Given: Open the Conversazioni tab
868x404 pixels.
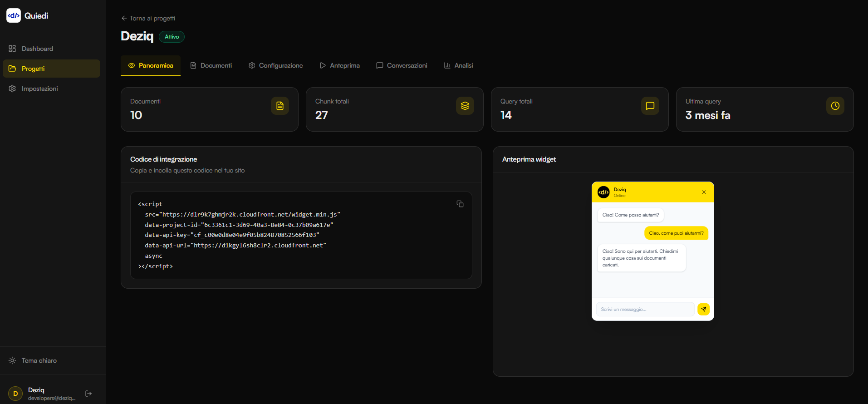Looking at the screenshot, I should 402,65.
